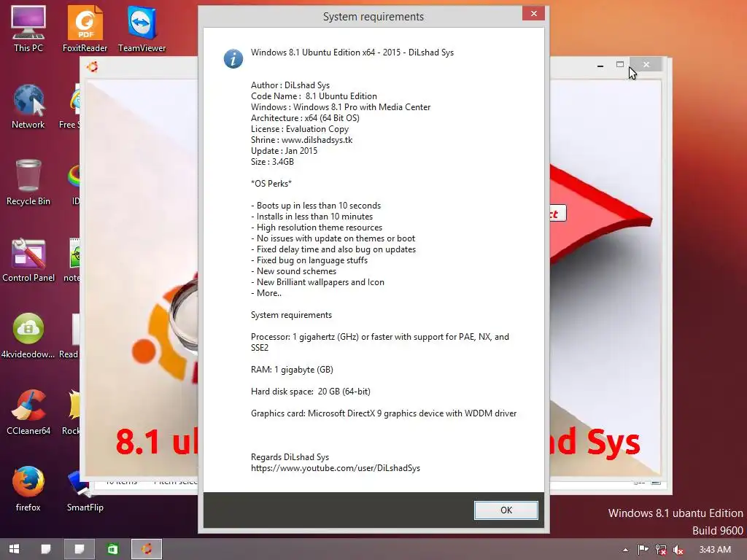
Task: Click the second white taskbar window button
Action: 79,549
